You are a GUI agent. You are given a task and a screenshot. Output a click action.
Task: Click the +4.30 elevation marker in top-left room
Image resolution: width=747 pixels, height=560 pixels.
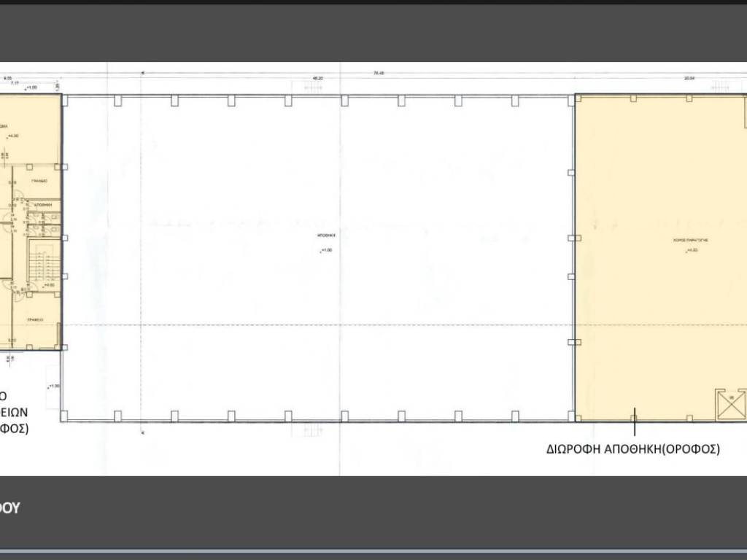pos(14,136)
